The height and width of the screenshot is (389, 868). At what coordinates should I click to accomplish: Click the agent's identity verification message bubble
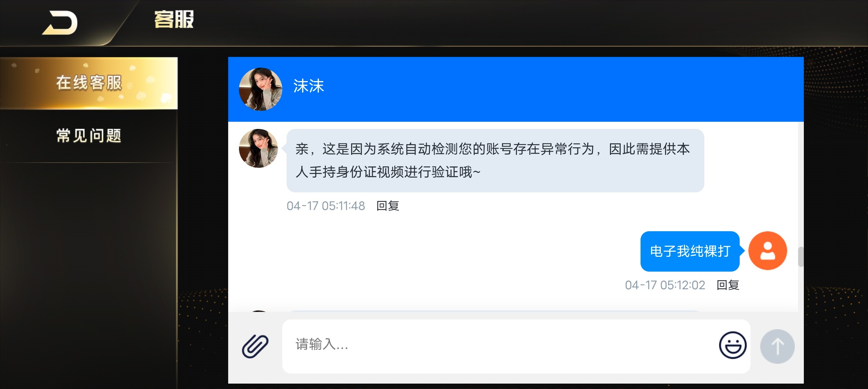[495, 161]
